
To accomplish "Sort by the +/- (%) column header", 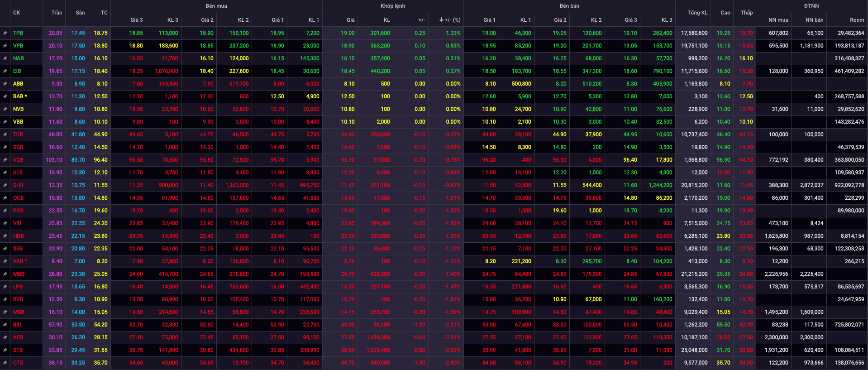I will pyautogui.click(x=450, y=20).
